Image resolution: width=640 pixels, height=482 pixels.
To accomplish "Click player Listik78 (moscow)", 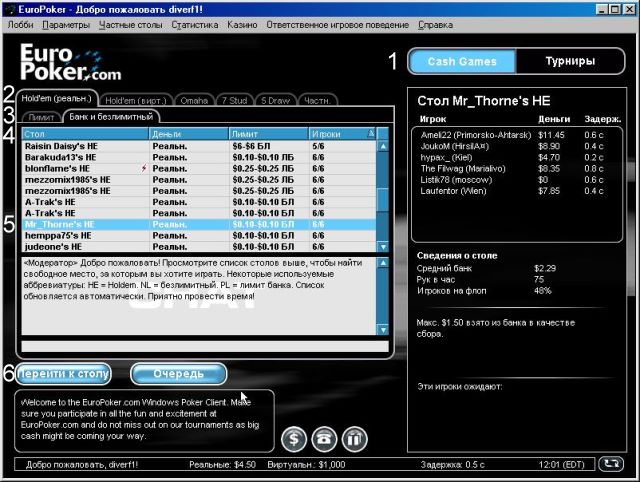I will (456, 180).
